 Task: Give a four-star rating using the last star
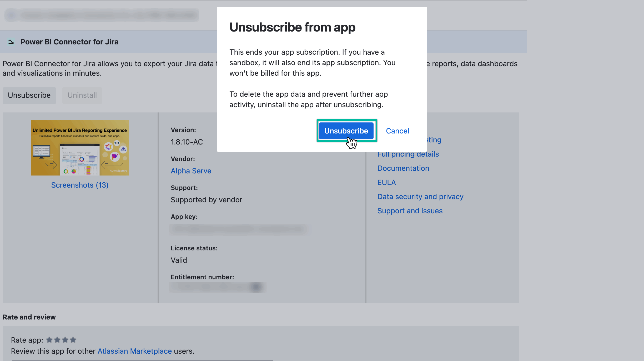(73, 340)
